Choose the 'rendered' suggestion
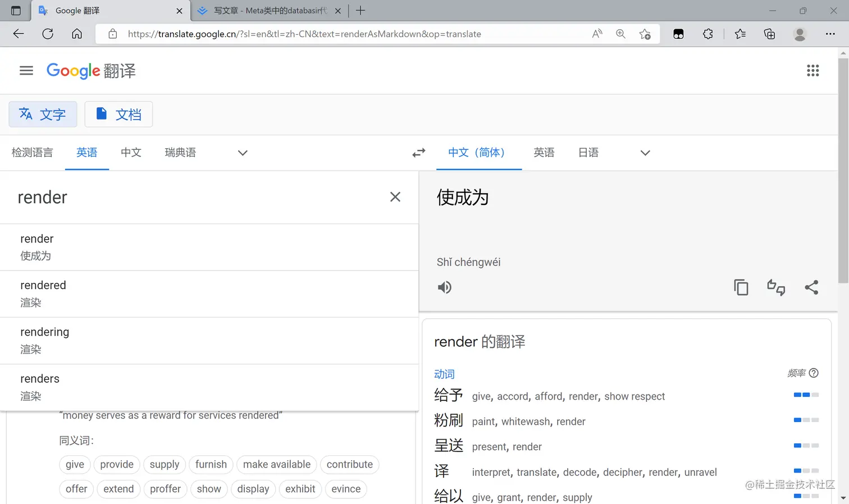This screenshot has width=849, height=504. (x=209, y=294)
